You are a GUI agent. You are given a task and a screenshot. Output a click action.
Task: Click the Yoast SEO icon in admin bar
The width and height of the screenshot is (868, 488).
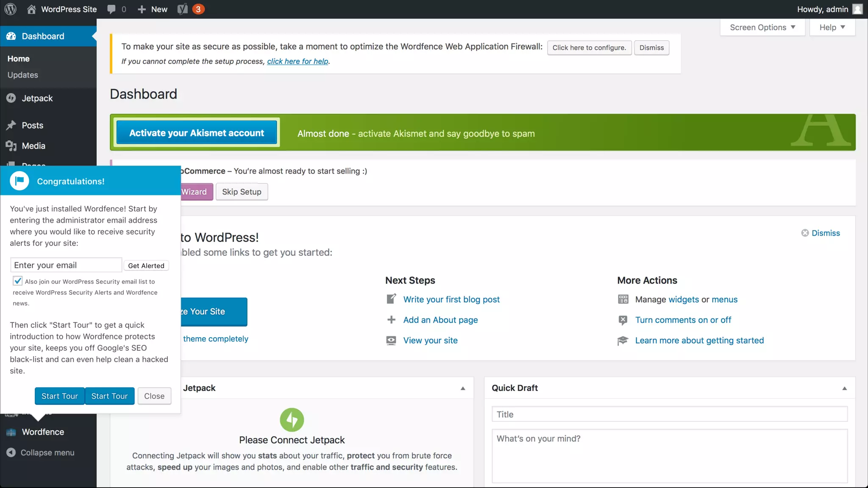[x=183, y=9]
